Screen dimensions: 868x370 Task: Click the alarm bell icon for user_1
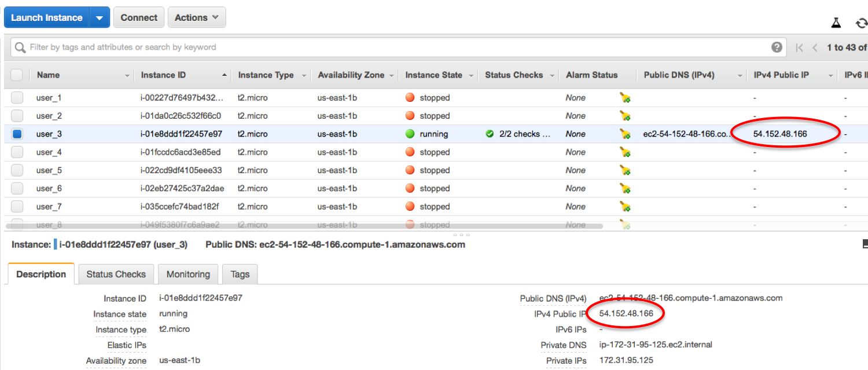(x=625, y=98)
